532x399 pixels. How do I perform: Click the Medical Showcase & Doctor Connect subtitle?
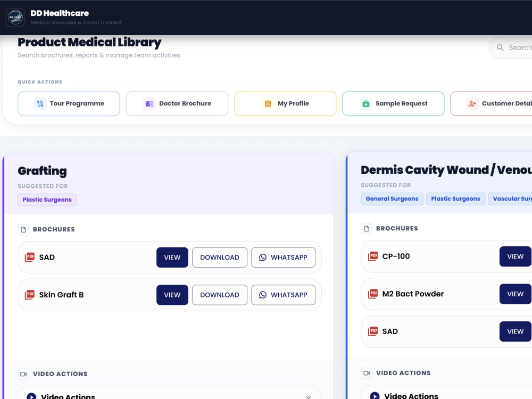[76, 22]
